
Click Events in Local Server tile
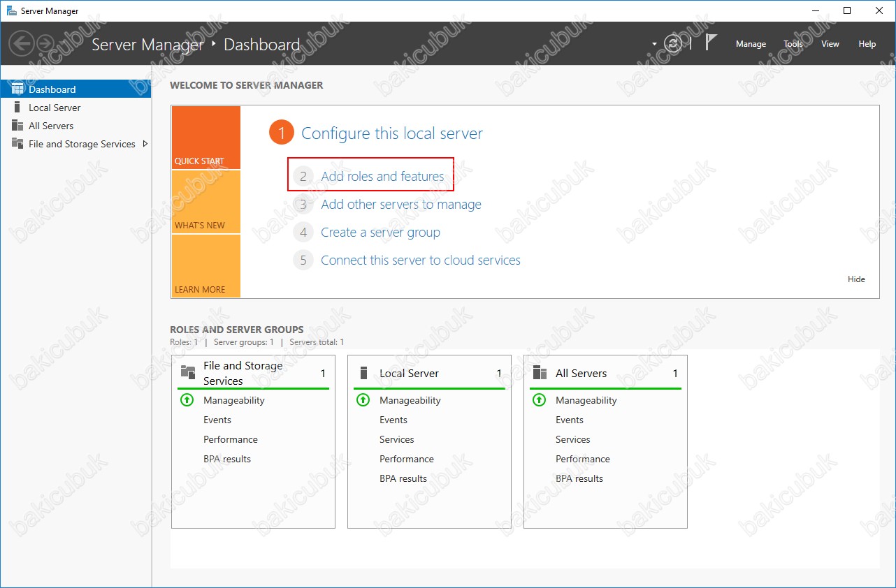coord(393,420)
